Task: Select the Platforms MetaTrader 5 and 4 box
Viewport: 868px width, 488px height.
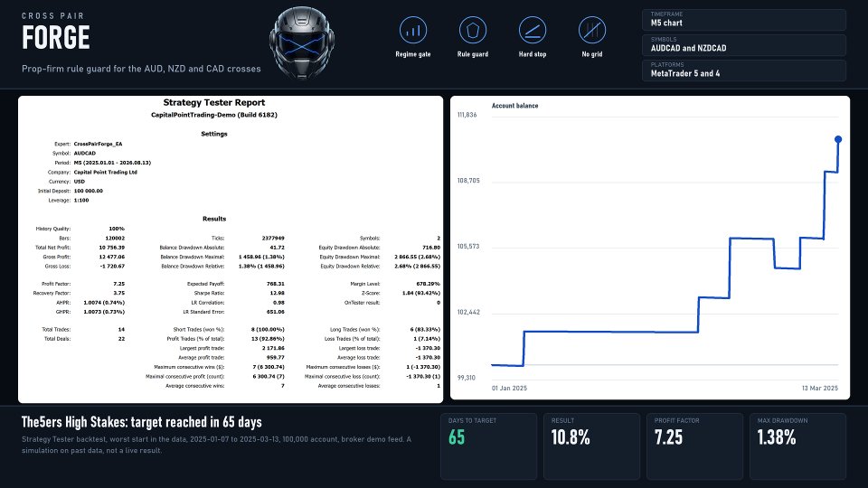Action: (x=744, y=70)
